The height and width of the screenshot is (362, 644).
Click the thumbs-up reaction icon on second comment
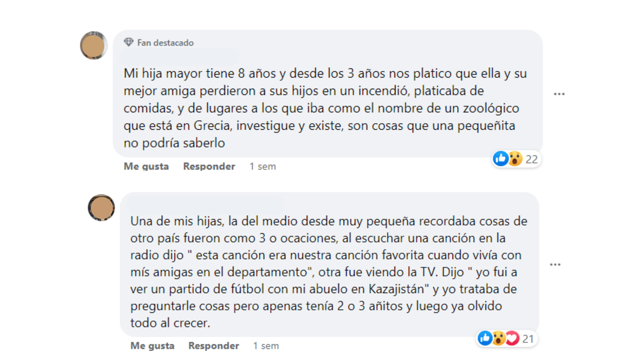(x=485, y=338)
